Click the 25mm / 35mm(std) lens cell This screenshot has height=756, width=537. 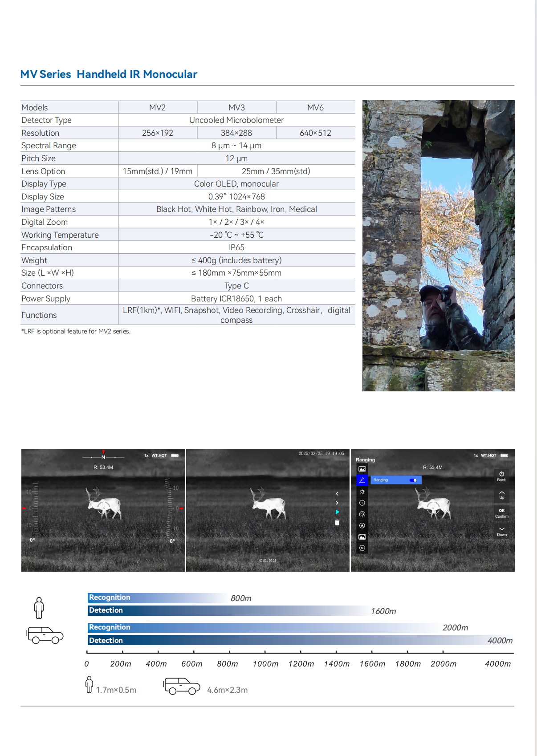click(276, 171)
